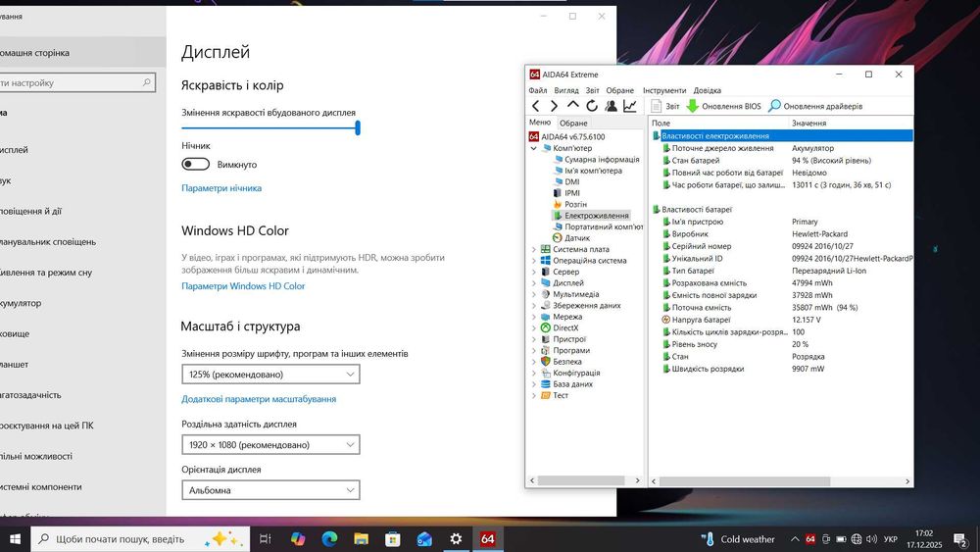Click the AIDA64 Forward navigation arrow
Image resolution: width=980 pixels, height=552 pixels.
click(x=554, y=106)
